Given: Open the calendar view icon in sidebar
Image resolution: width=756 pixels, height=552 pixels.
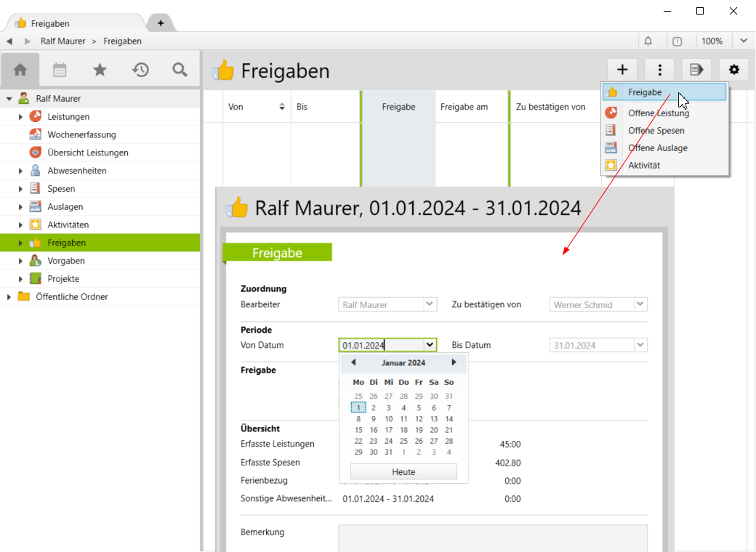Looking at the screenshot, I should tap(60, 70).
